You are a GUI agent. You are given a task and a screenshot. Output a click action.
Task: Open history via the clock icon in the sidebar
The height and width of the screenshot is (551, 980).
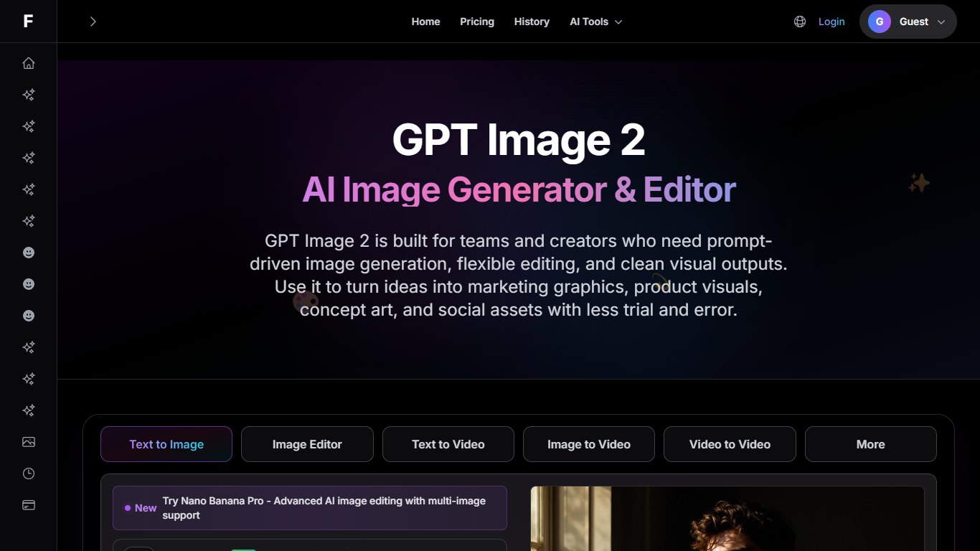(28, 473)
